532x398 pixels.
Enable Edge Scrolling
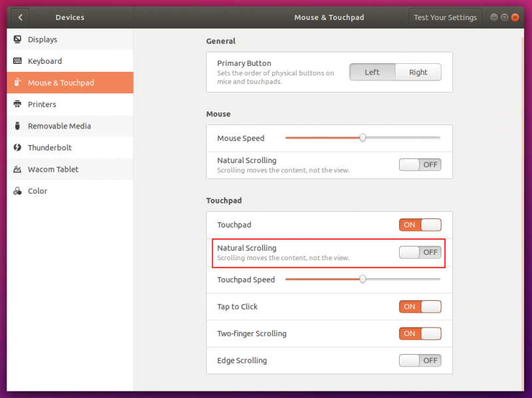(x=420, y=361)
